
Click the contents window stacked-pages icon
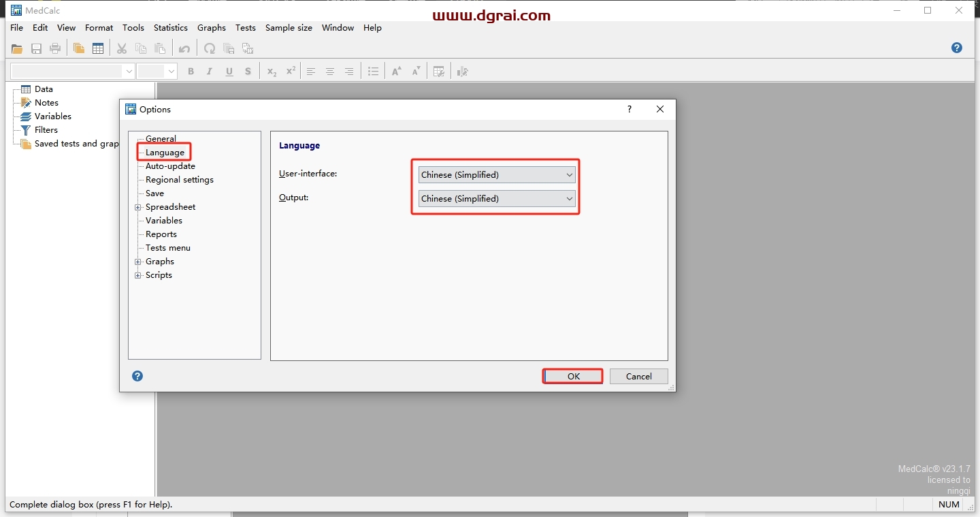click(79, 48)
